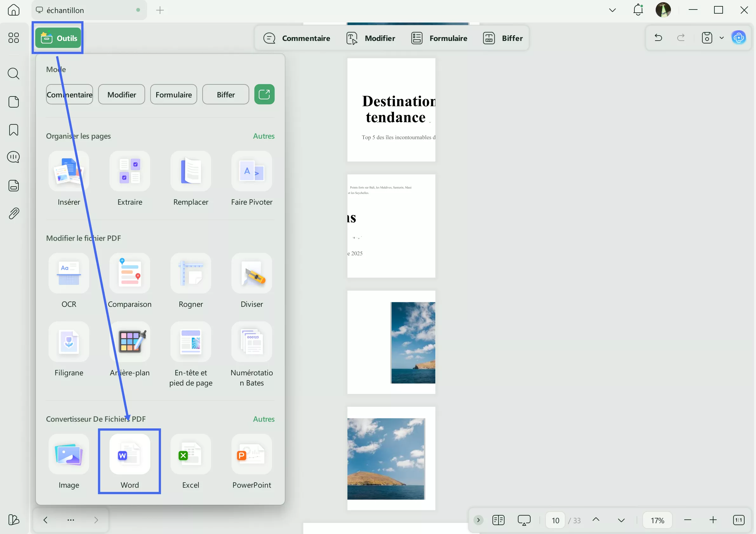Click Autres link beside Organiser les pages
756x534 pixels.
(264, 136)
